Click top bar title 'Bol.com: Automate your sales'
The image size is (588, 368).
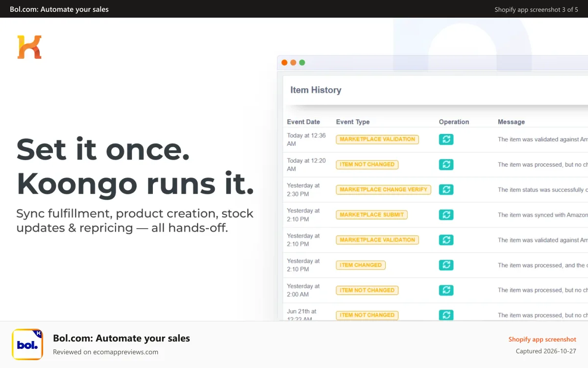[x=59, y=9]
